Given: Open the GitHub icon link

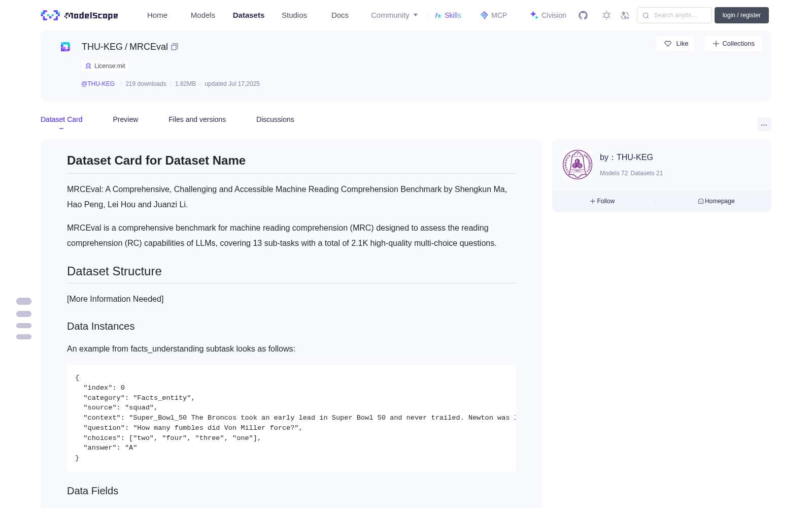Looking at the screenshot, I should coord(583,15).
